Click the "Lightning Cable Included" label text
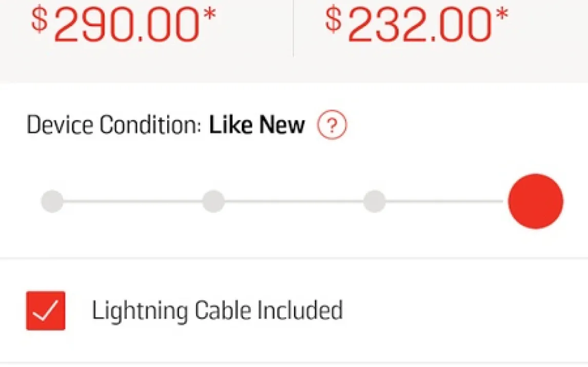Image resolution: width=588 pixels, height=367 pixels. point(217,311)
